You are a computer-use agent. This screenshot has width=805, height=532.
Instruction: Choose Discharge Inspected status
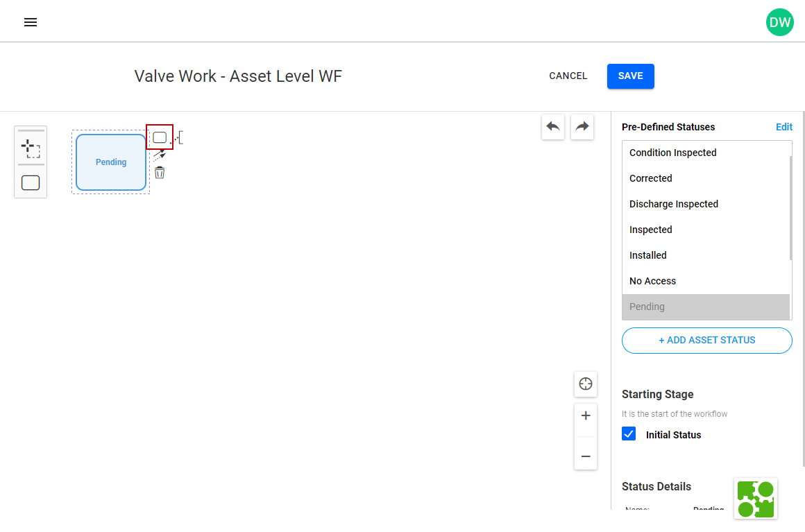pyautogui.click(x=705, y=204)
